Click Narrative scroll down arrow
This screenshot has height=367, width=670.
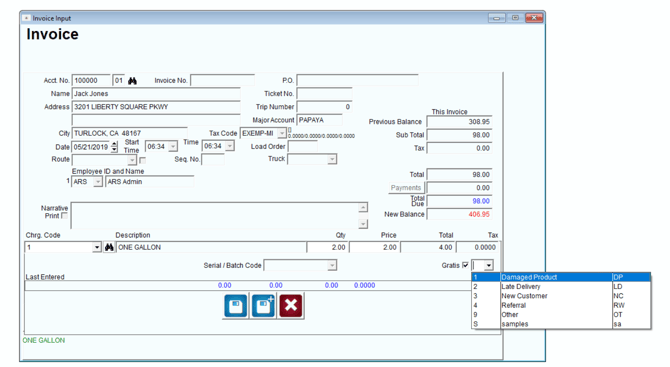click(363, 224)
